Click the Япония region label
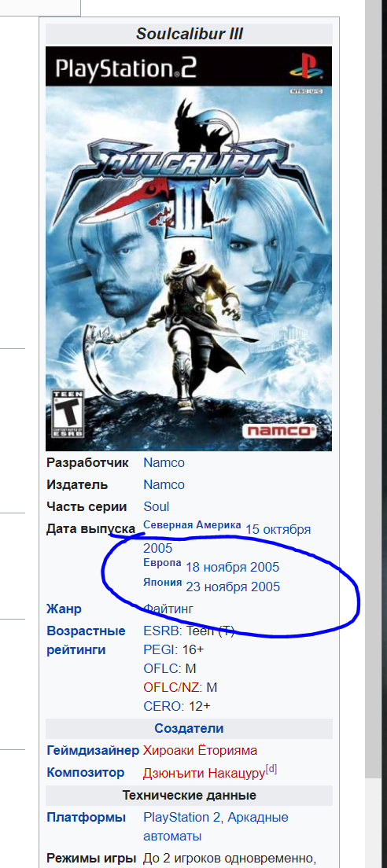Screen dimensions: 387x868 (162, 583)
